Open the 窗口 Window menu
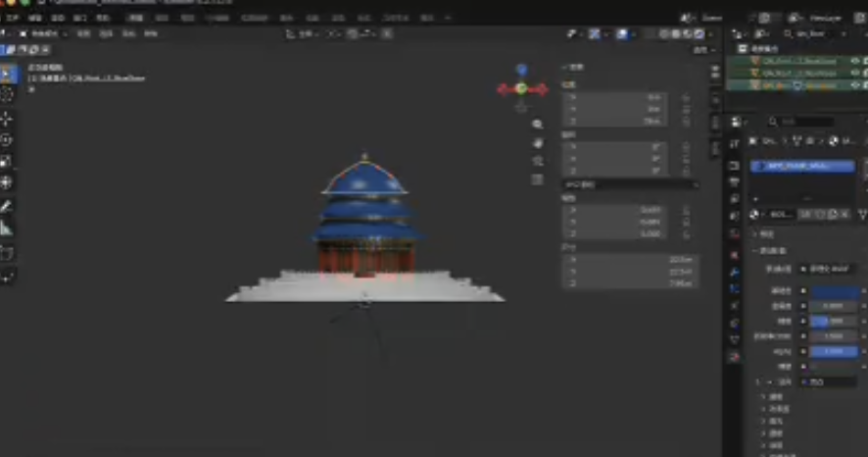Viewport: 868px width, 457px height. tap(80, 18)
